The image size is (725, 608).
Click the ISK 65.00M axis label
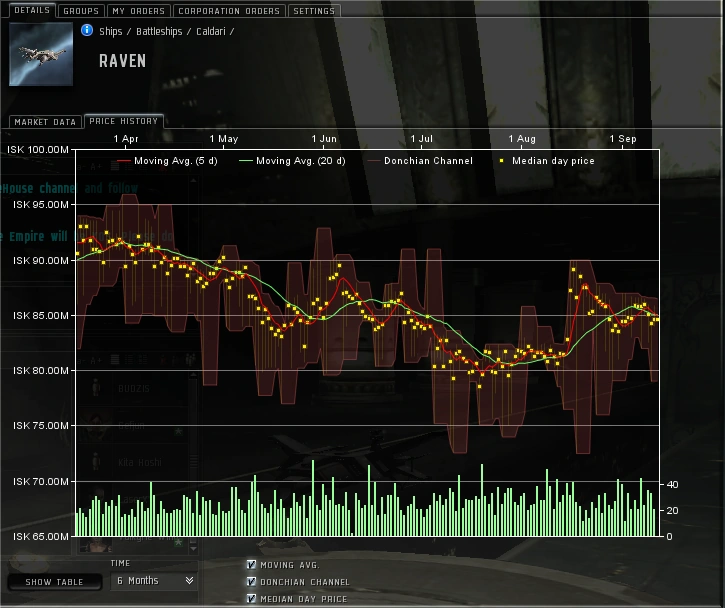point(41,536)
